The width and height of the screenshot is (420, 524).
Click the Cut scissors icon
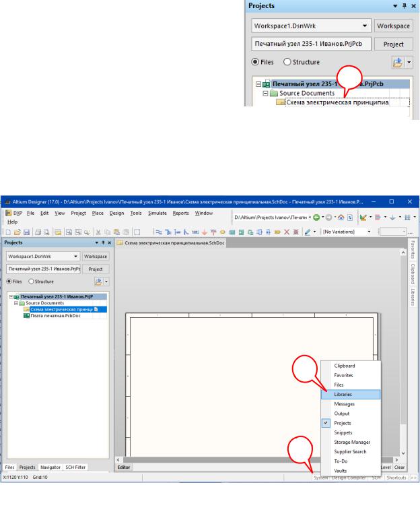98,232
